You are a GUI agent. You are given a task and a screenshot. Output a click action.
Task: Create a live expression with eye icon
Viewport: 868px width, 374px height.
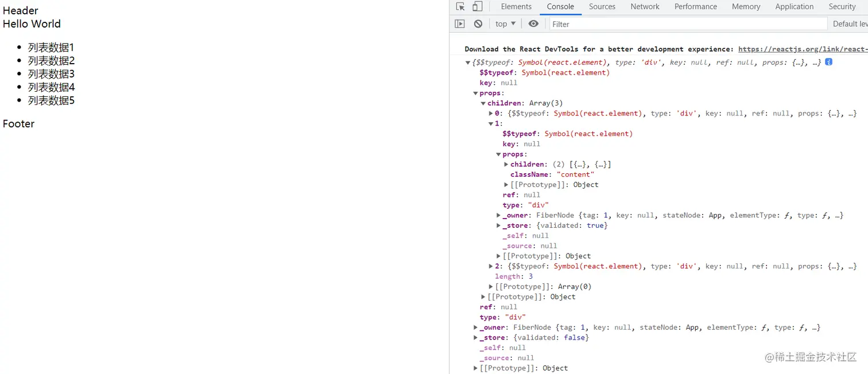(533, 24)
